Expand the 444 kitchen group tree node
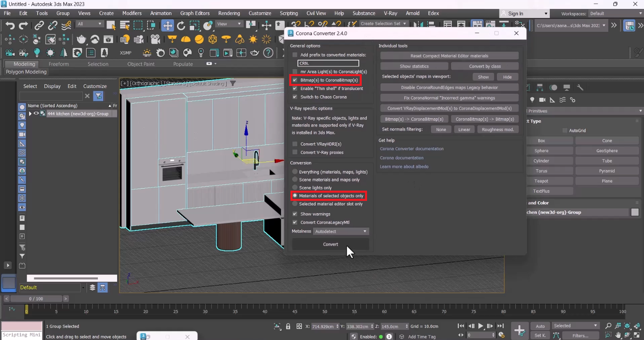644x340 pixels. (x=30, y=114)
